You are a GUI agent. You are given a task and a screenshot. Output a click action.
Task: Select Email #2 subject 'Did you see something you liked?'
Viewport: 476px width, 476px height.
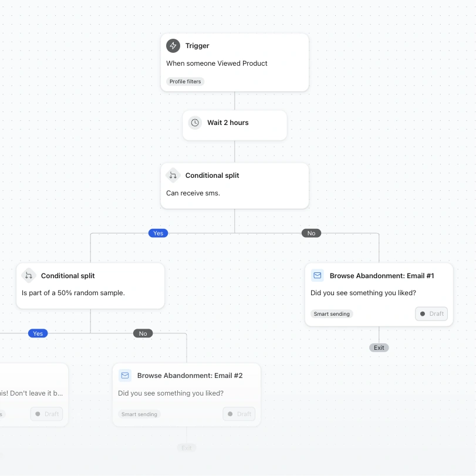pos(171,393)
